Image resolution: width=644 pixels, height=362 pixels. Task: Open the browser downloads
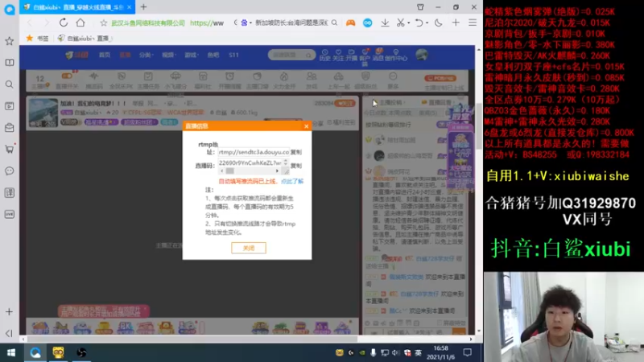tap(385, 23)
